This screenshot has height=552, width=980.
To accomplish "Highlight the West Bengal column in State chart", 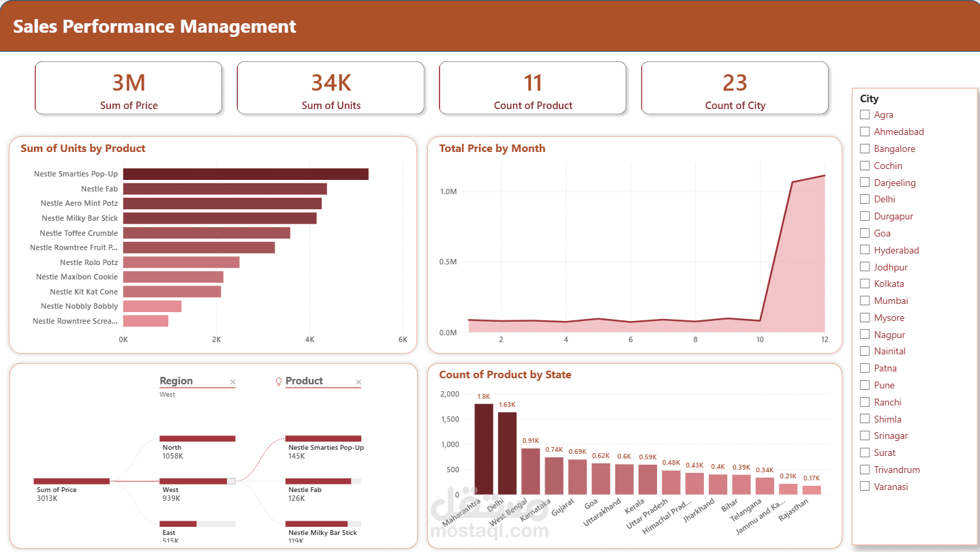I will [531, 472].
